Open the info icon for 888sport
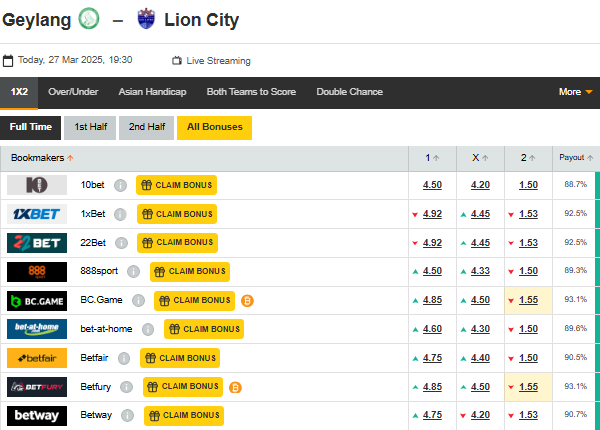The image size is (600, 430). coord(133,272)
